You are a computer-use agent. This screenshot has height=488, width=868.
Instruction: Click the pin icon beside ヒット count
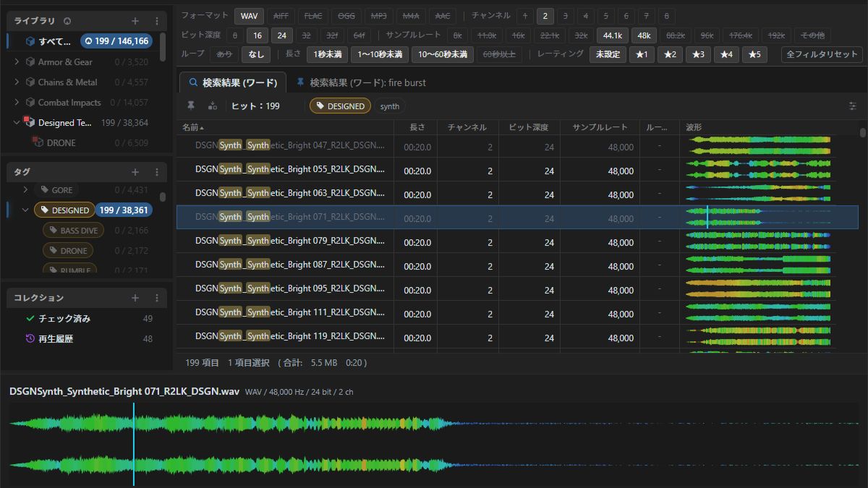tap(191, 106)
